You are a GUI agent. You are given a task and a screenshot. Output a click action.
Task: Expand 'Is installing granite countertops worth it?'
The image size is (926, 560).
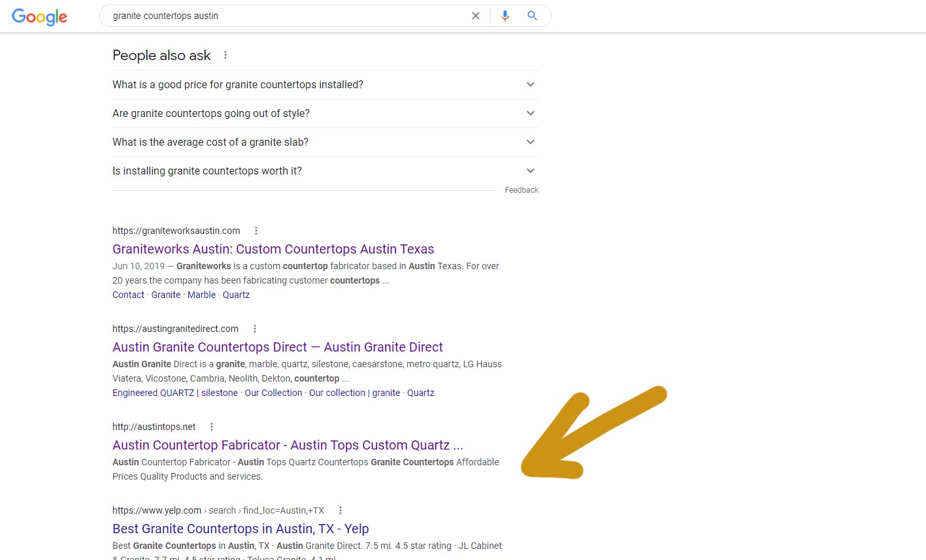(325, 171)
